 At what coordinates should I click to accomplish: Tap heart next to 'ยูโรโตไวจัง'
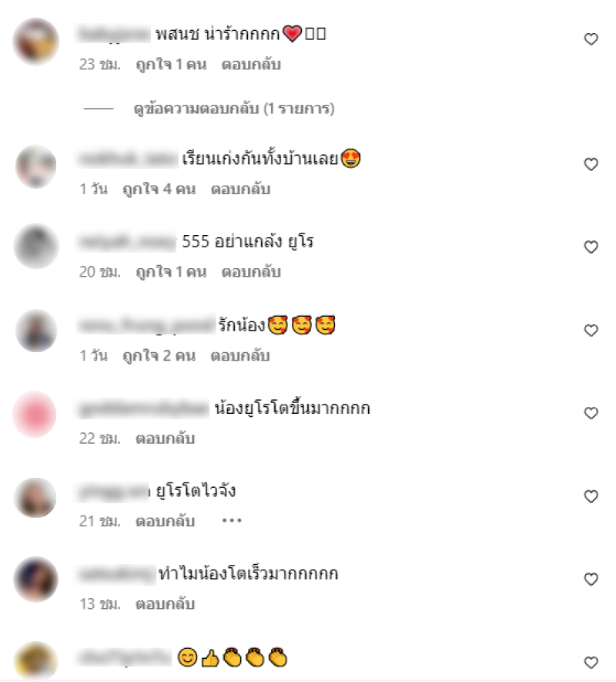591,496
